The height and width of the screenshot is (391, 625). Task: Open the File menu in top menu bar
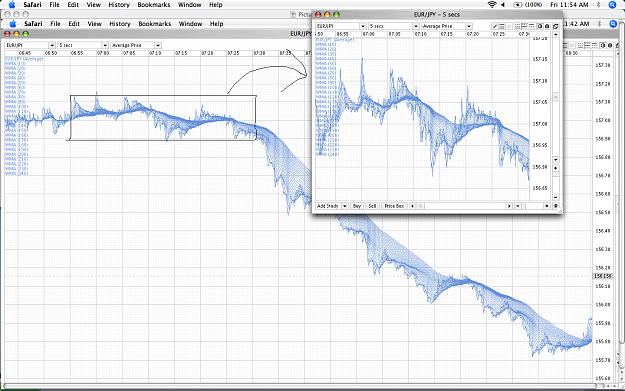click(54, 5)
